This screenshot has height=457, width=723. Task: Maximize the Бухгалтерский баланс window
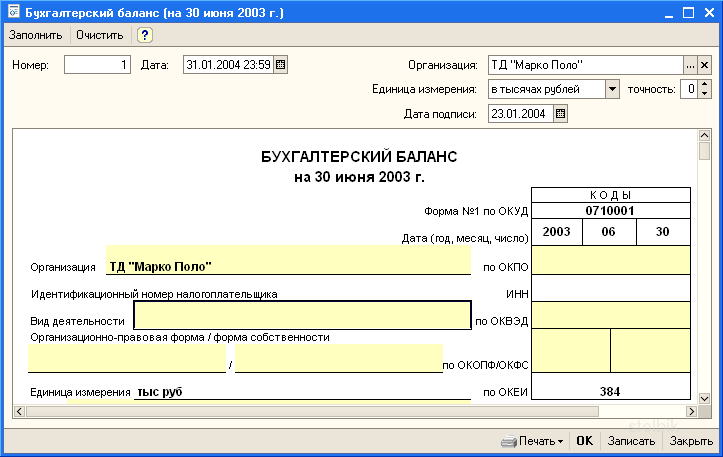coord(688,12)
